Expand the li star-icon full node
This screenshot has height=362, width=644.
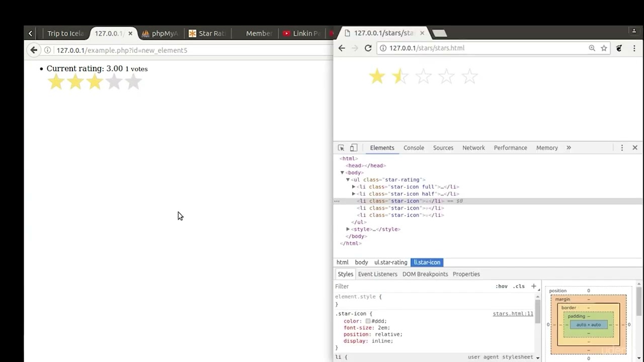pos(353,187)
